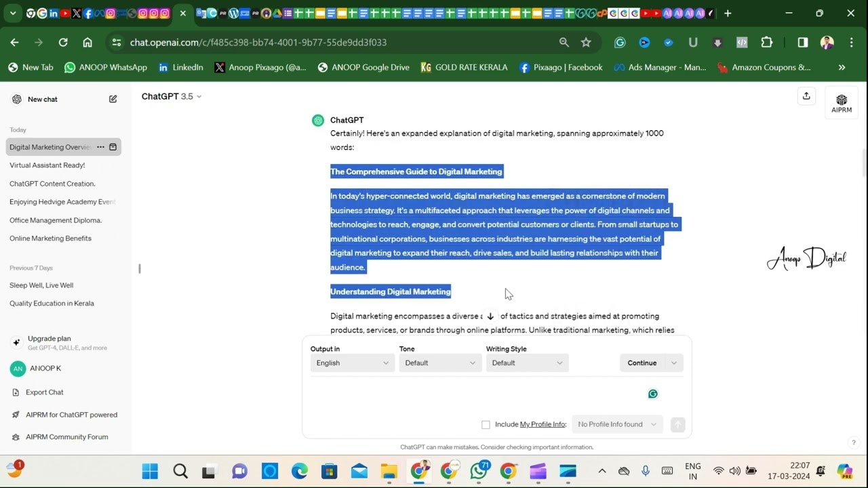
Task: Open the Grammarly extension in toolbar
Action: click(x=620, y=42)
